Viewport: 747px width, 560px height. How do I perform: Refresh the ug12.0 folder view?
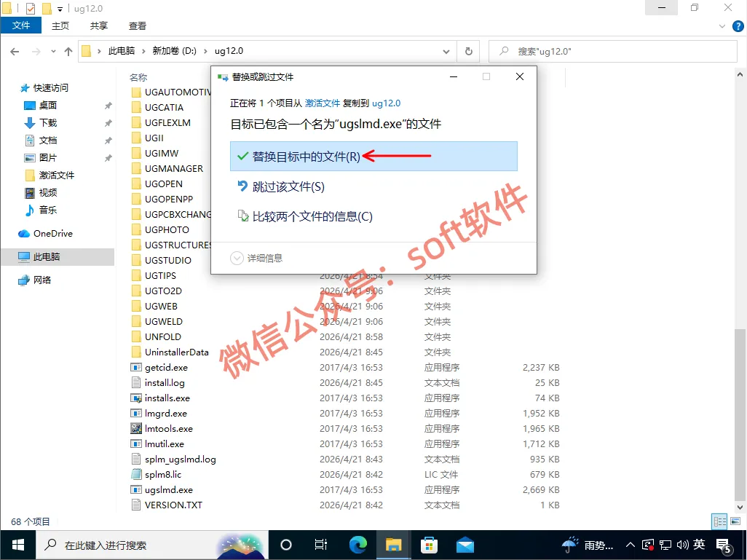click(469, 52)
